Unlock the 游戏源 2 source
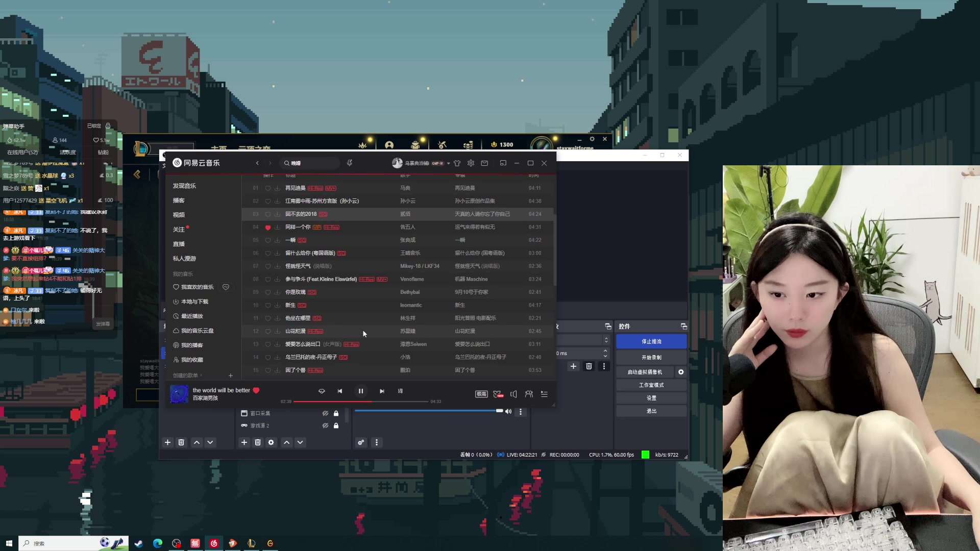The height and width of the screenshot is (551, 980). tap(336, 425)
